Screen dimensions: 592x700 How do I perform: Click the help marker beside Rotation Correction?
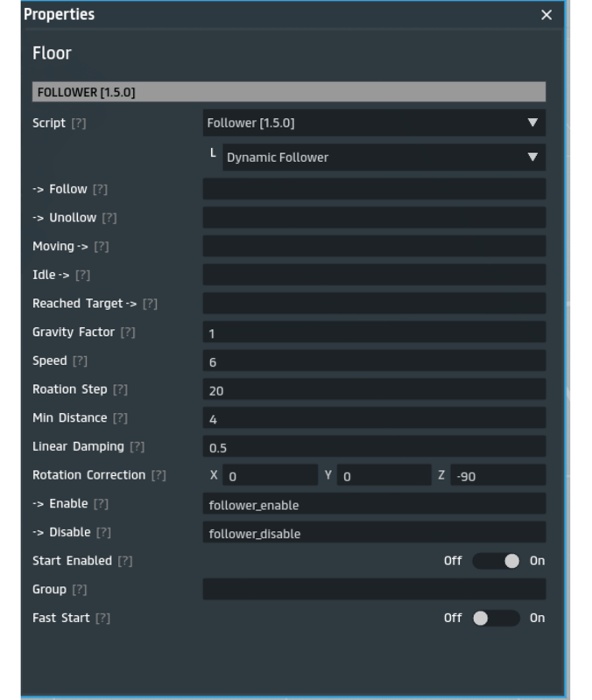pos(159,475)
